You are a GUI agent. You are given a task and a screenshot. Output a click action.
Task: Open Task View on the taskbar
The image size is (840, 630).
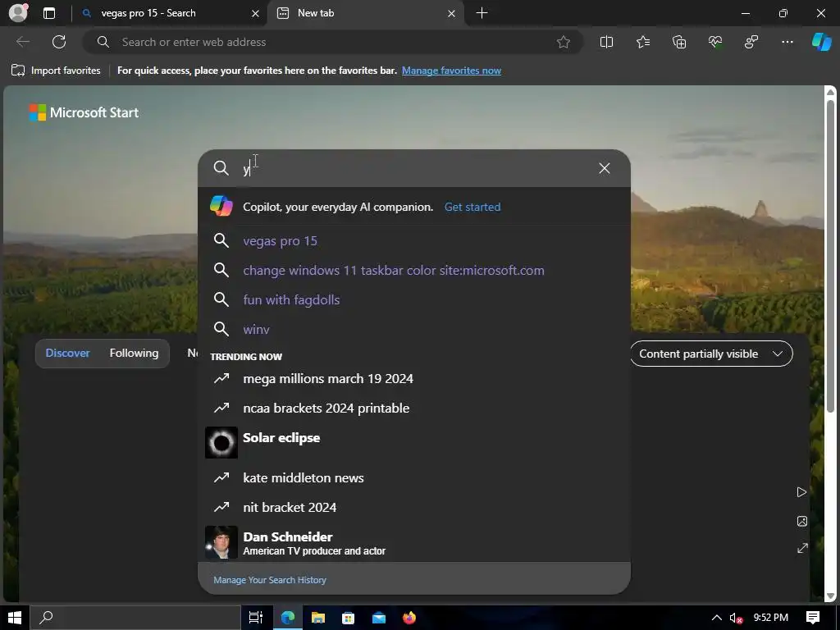click(x=256, y=618)
